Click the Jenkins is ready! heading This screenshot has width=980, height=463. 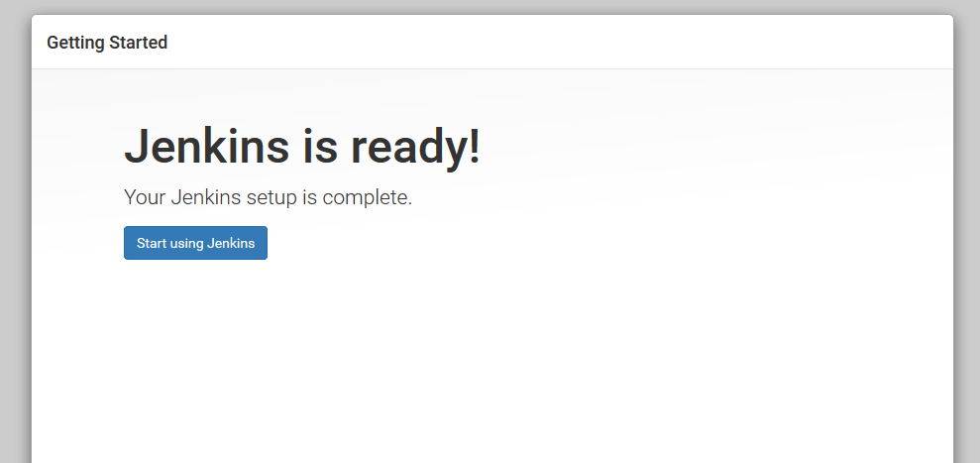click(x=302, y=147)
